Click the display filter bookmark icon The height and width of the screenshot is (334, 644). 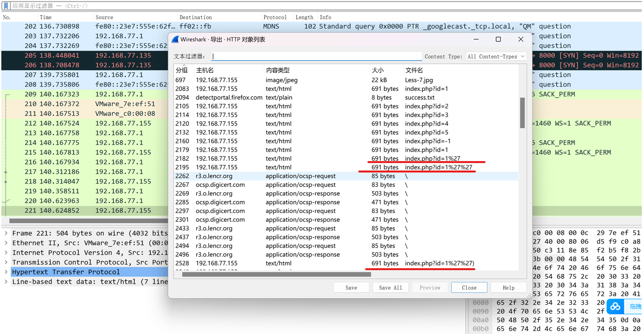[x=6, y=6]
